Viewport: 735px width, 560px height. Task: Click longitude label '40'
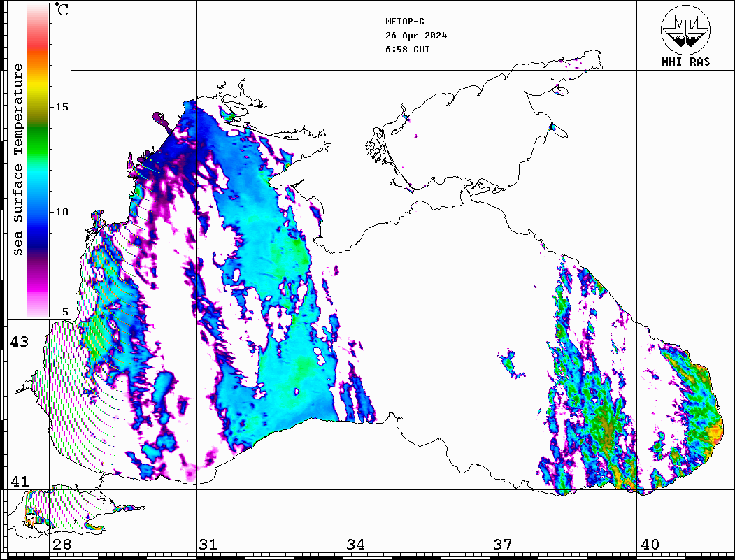650,545
